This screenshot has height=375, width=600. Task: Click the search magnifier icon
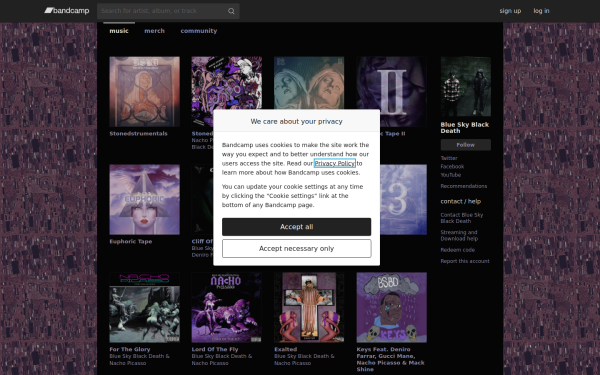(231, 11)
